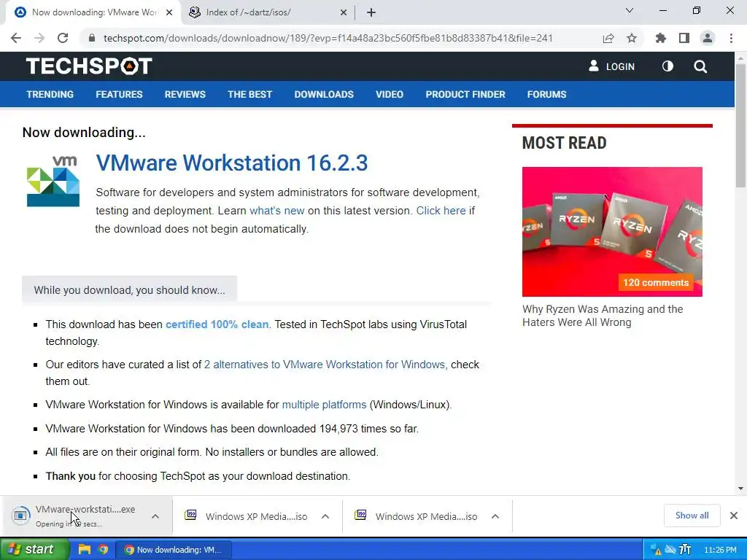Viewport: 747px width, 560px height.
Task: Open first Windows XP Media iso download
Action: 246,516
